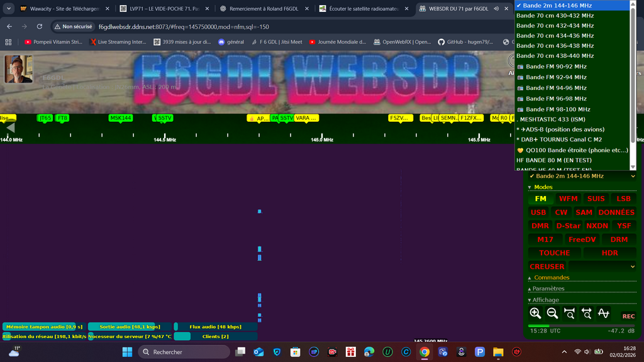Choose the MESHTASTIC 433 (ISM) profile
Viewport: 644px width, 362px height.
click(551, 119)
